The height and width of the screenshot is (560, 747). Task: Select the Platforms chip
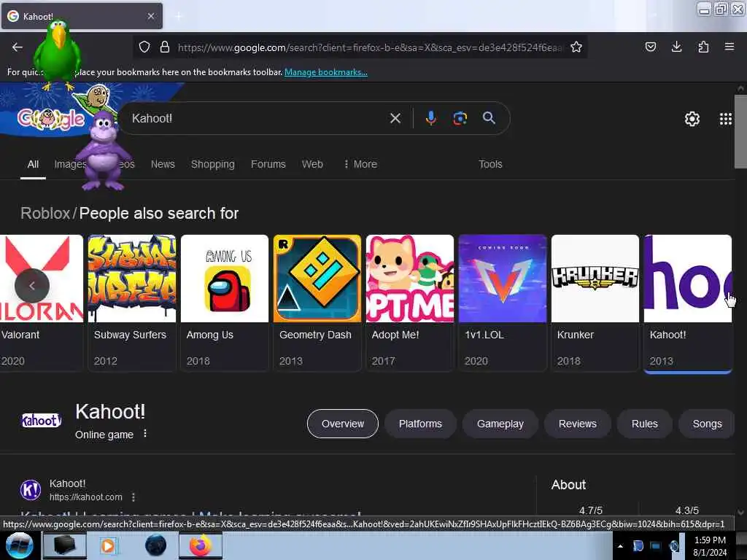pyautogui.click(x=420, y=424)
